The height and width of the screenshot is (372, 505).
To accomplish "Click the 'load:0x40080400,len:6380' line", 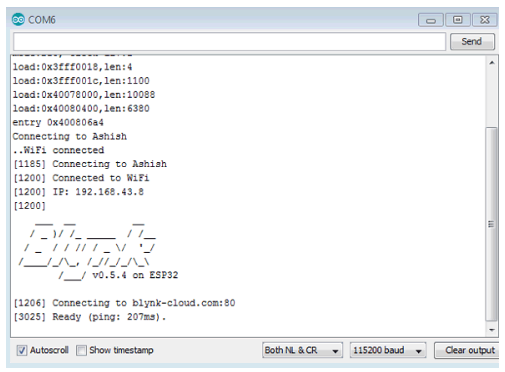I will pos(81,109).
